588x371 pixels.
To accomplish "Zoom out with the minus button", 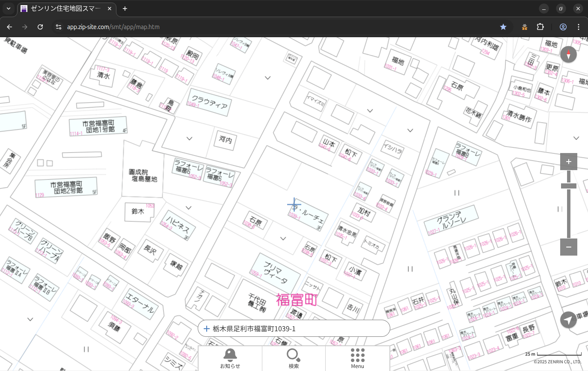I will point(568,247).
